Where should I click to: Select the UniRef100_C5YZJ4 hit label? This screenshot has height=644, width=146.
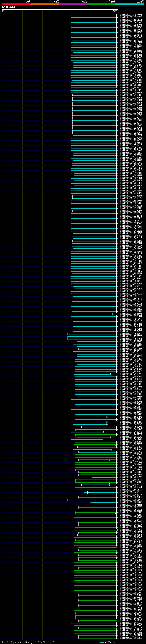[131, 254]
